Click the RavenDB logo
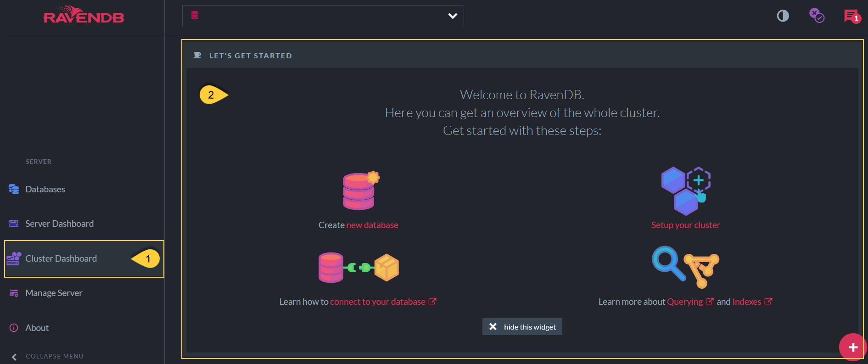 pyautogui.click(x=84, y=15)
